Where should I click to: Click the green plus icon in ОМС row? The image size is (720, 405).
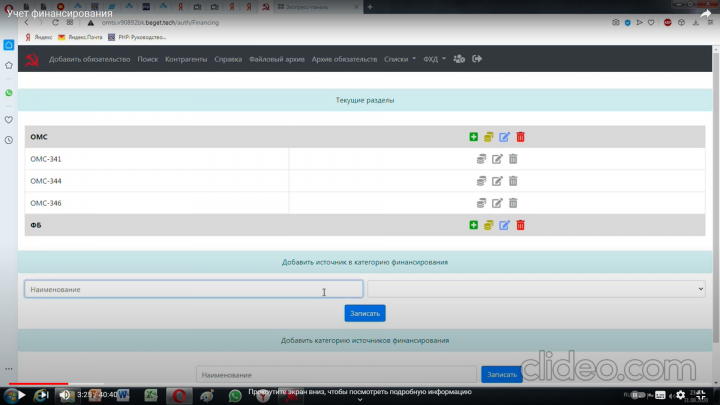[x=473, y=137]
